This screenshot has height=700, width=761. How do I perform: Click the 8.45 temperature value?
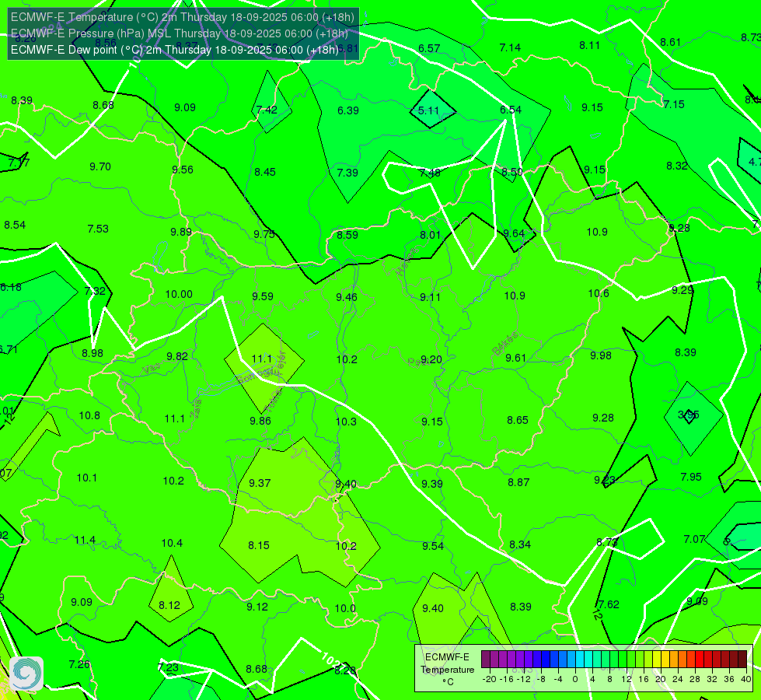[x=265, y=171]
